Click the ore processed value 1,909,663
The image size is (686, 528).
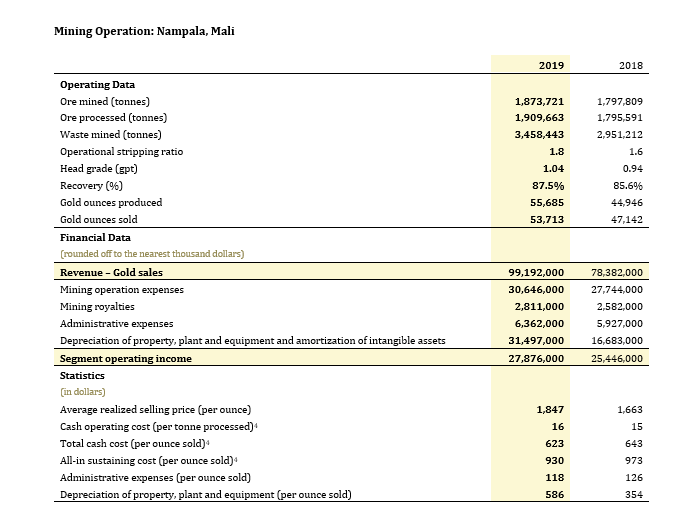[539, 118]
